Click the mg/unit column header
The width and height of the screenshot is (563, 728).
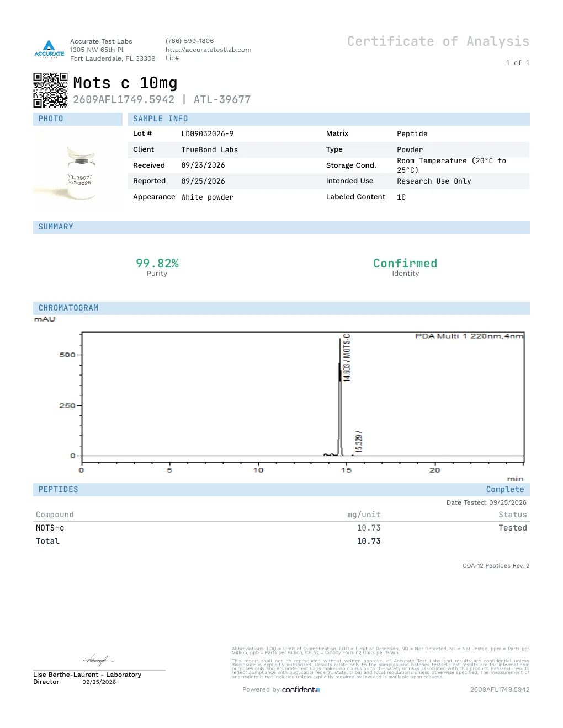point(364,515)
